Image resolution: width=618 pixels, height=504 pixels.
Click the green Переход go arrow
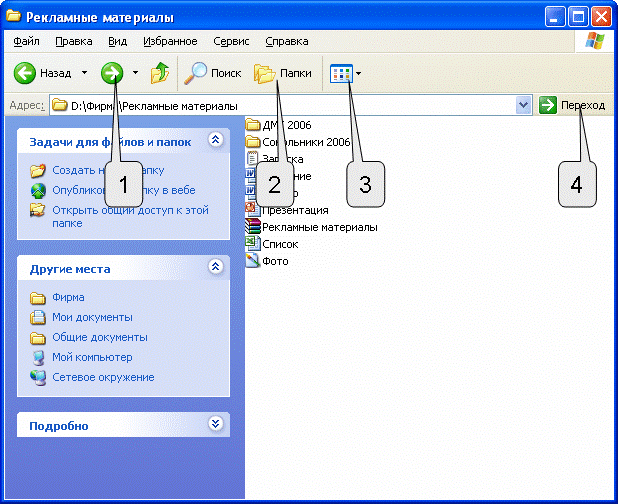pos(548,105)
